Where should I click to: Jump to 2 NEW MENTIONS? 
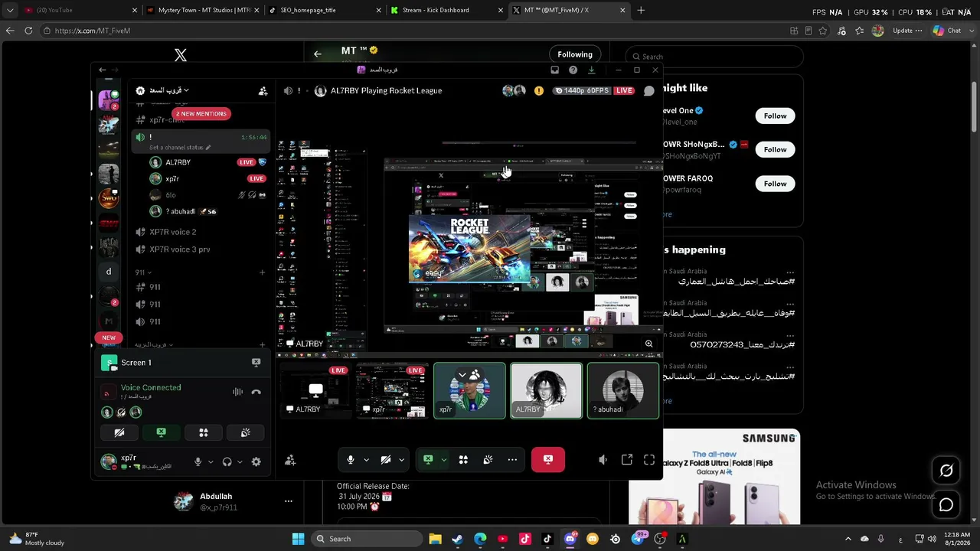point(201,113)
